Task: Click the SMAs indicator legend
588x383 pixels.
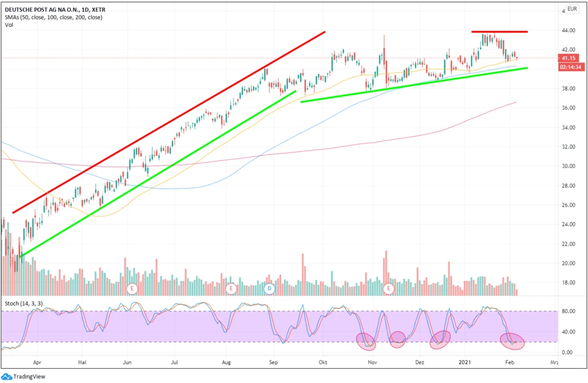Action: (x=54, y=18)
